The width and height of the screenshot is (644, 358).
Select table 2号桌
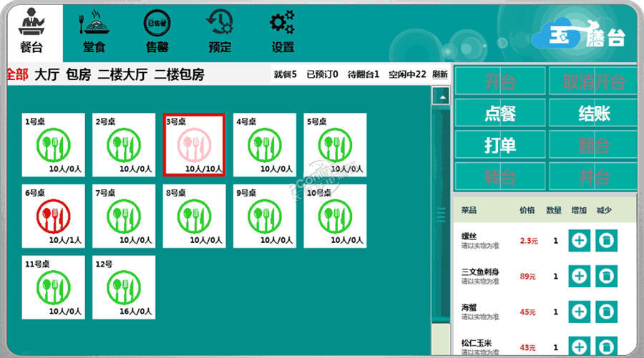(124, 145)
